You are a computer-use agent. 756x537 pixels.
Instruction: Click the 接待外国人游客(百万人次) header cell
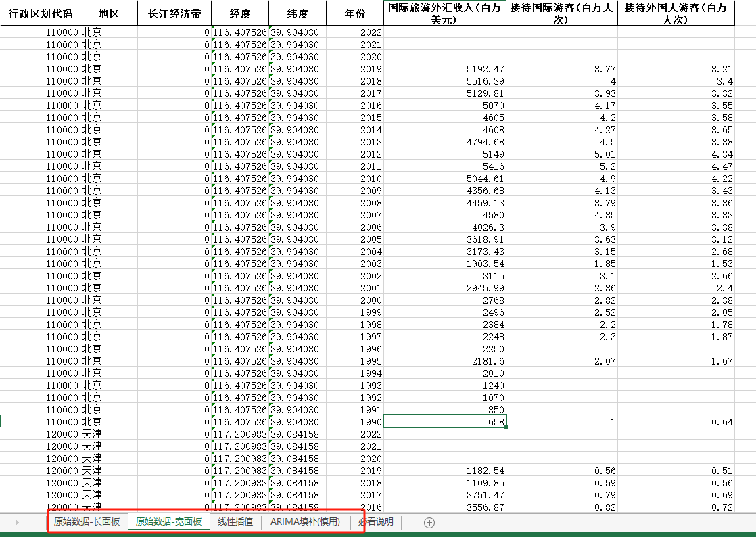tap(676, 14)
